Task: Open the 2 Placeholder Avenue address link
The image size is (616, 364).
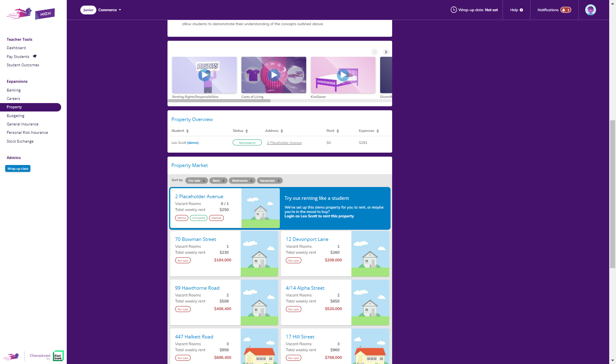Action: click(284, 143)
